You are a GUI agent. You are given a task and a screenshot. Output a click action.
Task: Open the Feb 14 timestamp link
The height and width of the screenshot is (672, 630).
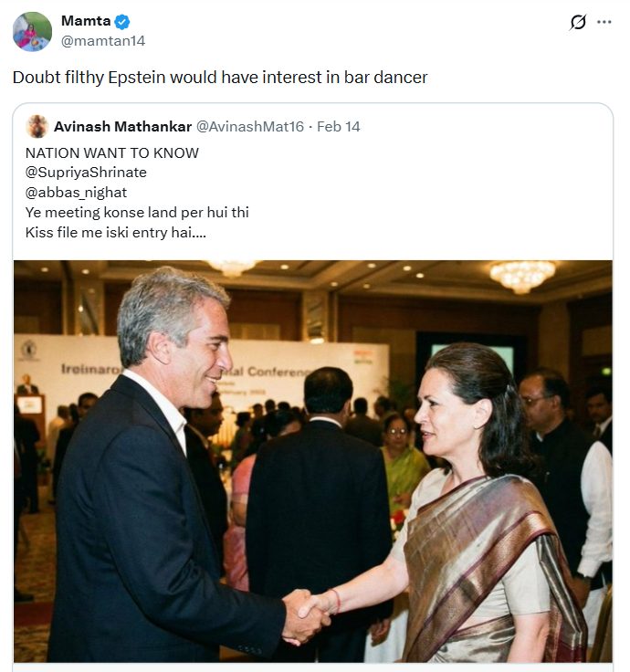pyautogui.click(x=339, y=126)
